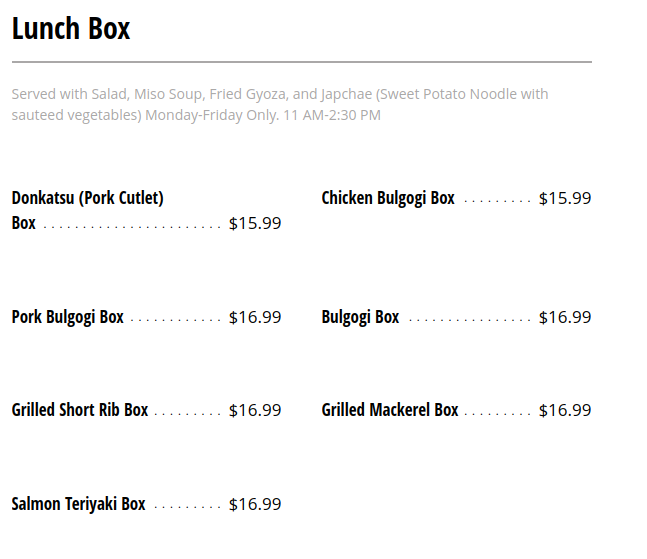This screenshot has width=647, height=559.
Task: Click the dotted leader beside Bulgogi Box
Action: (x=469, y=320)
